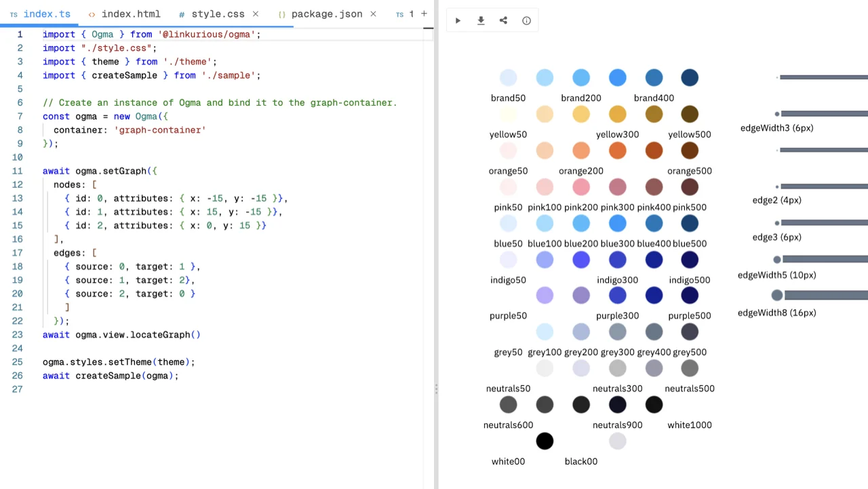Select the neutrals900 color node
Viewport: 868px width, 489px height.
point(617,404)
